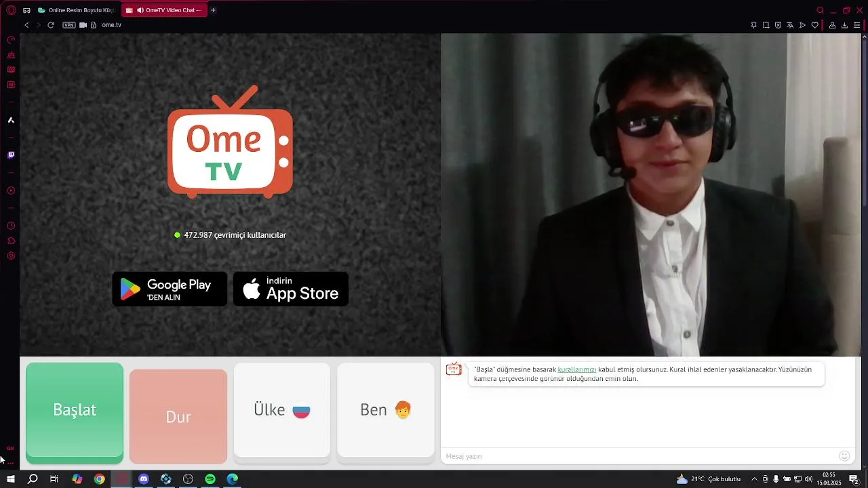Open the notification center icon
The width and height of the screenshot is (868, 488).
click(x=854, y=479)
